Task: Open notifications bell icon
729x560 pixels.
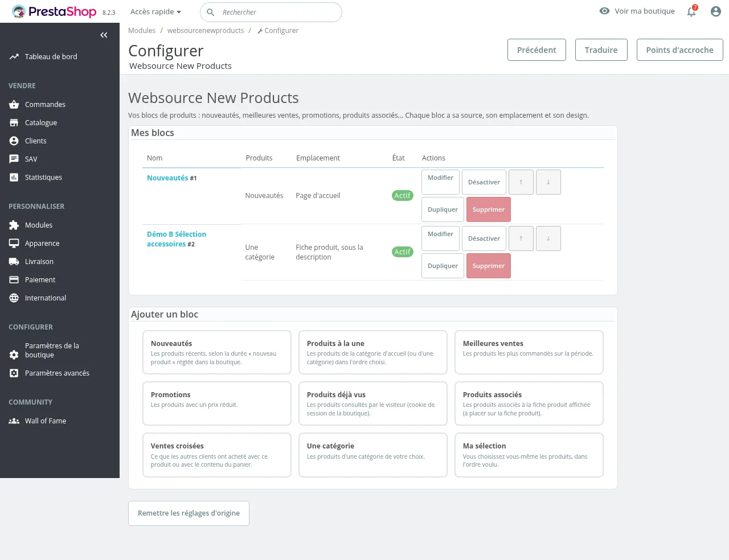Action: point(691,11)
